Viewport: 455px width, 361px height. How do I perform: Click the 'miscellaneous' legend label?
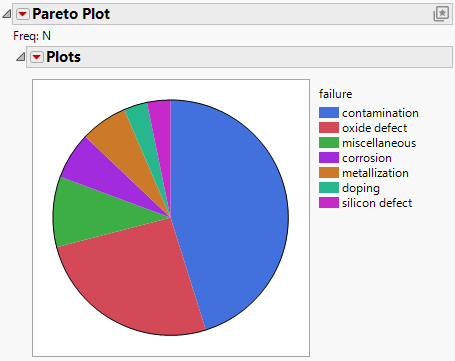(379, 143)
